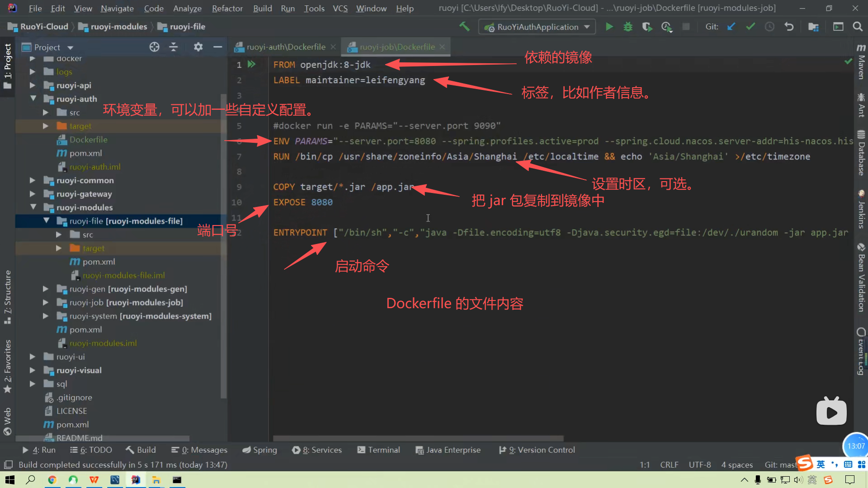Click the Build Project hammer icon
The image size is (868, 488).
(464, 27)
